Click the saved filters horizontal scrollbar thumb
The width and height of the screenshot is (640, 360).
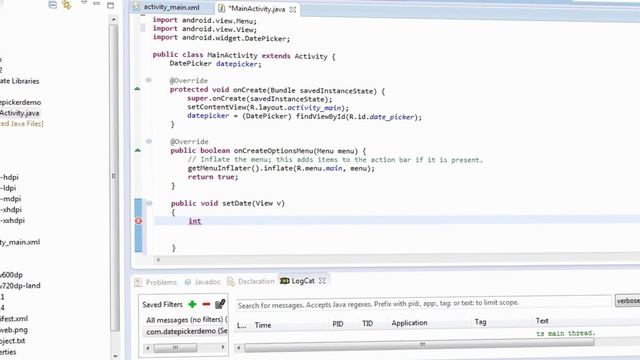176,348
